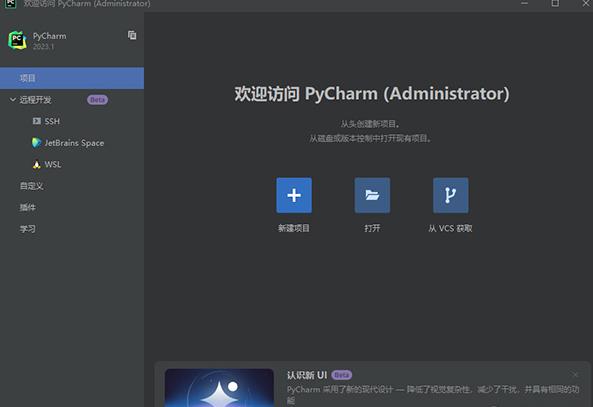Screen dimensions: 593x407
Task: Click the 打开 label
Action: tap(372, 228)
